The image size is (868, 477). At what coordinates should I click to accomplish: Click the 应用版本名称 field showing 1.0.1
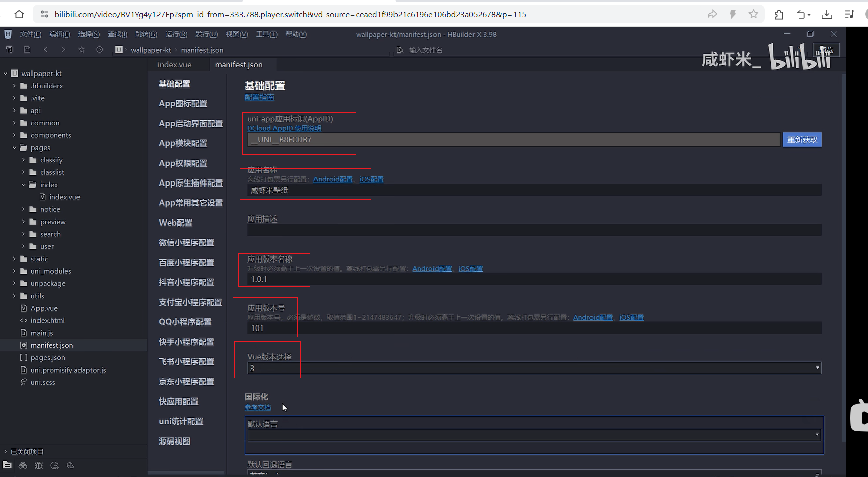[534, 279]
